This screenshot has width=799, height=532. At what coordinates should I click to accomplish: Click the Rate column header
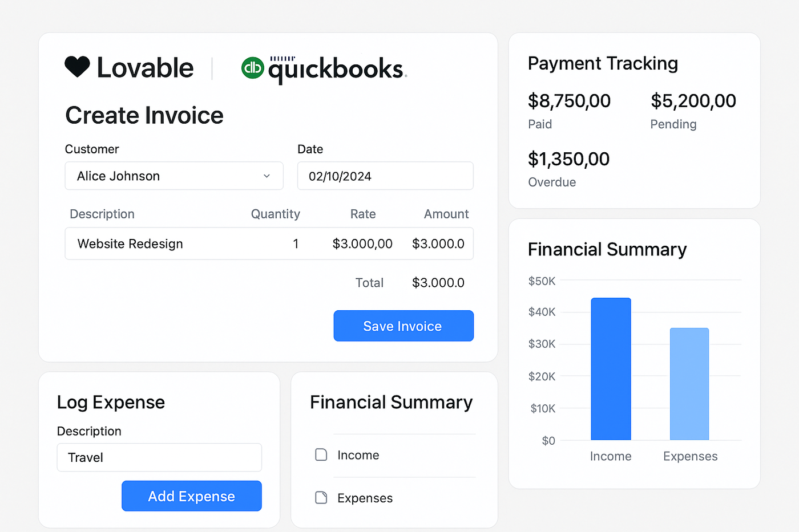pos(363,214)
